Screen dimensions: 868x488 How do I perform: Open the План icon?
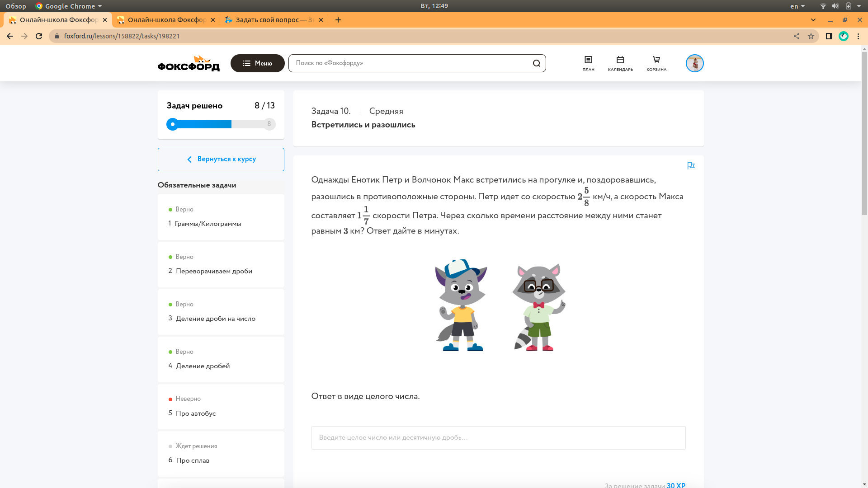coord(588,63)
